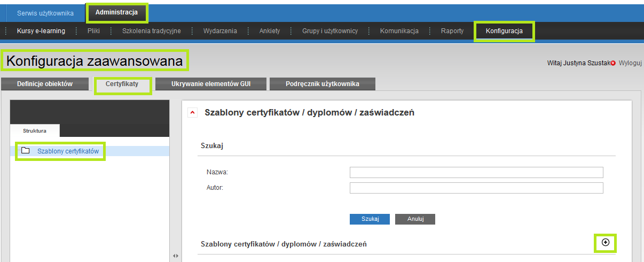Click the blue Szukaj button
The height and width of the screenshot is (262, 644).
click(x=370, y=219)
